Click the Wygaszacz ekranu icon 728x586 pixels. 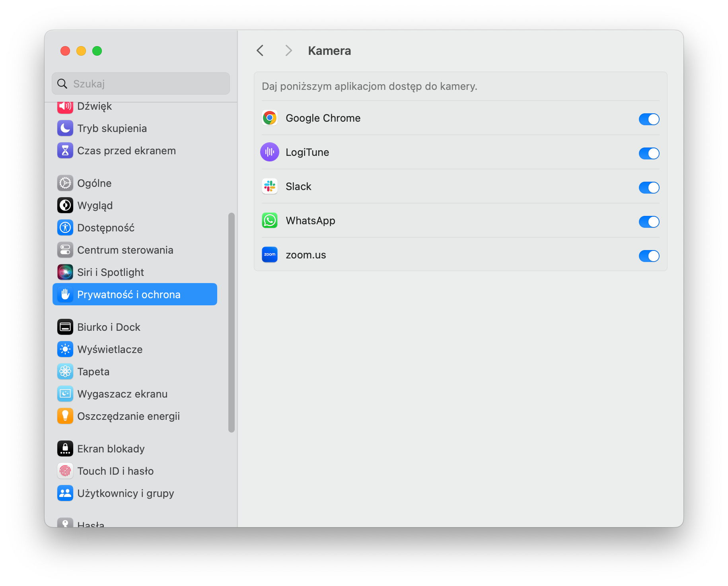pos(65,394)
